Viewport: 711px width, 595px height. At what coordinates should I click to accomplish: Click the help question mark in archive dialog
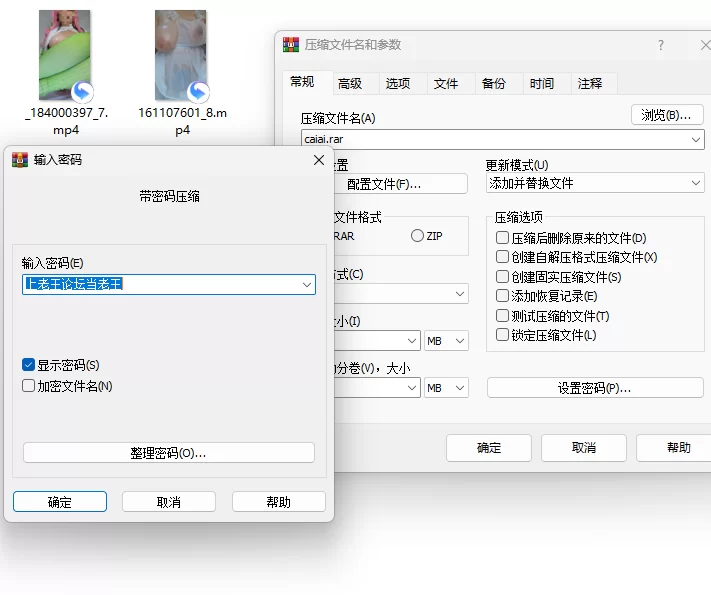(x=661, y=45)
